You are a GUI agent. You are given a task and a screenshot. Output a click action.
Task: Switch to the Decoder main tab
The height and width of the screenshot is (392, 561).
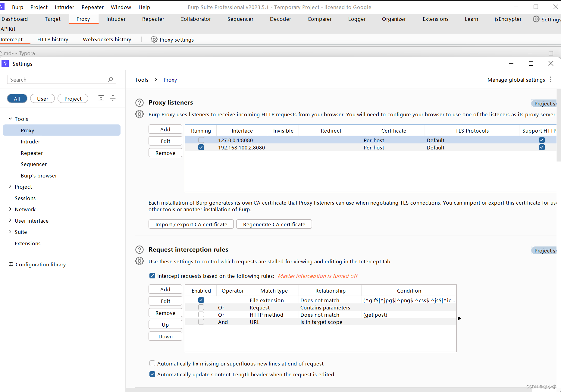(x=280, y=19)
